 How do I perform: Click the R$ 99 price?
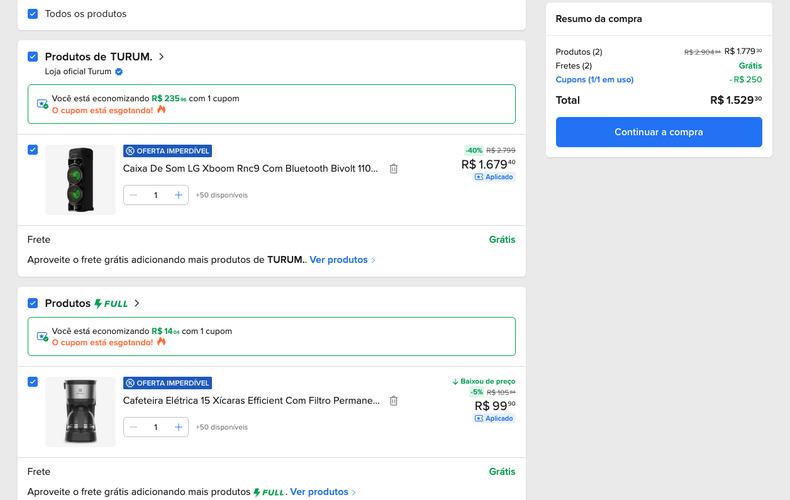point(495,406)
